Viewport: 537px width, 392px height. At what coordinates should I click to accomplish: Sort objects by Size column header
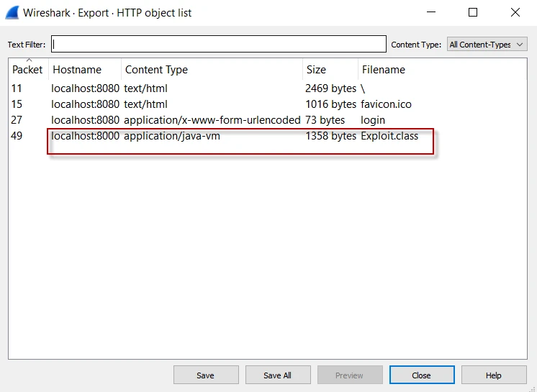[316, 70]
